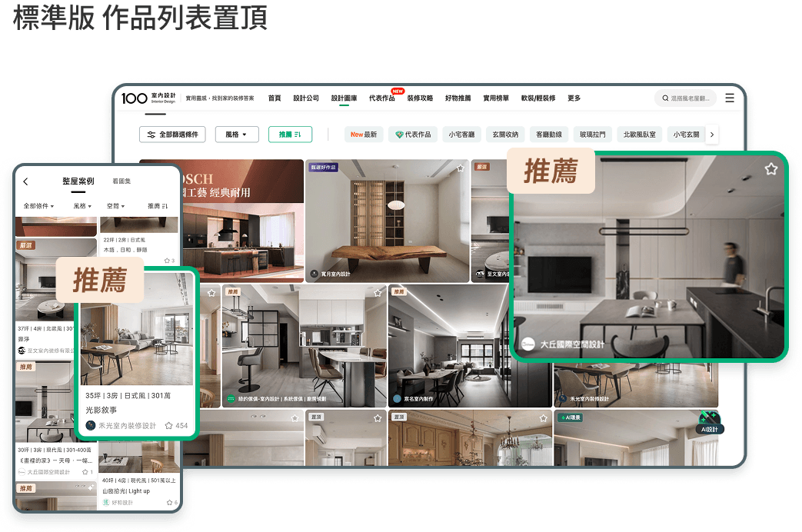Favorite the highlighted 推薦 living room photo
The image size is (802, 532).
[x=770, y=169]
